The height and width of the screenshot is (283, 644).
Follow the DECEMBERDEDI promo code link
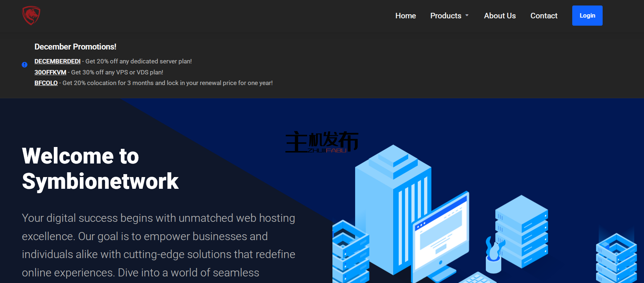(x=57, y=61)
